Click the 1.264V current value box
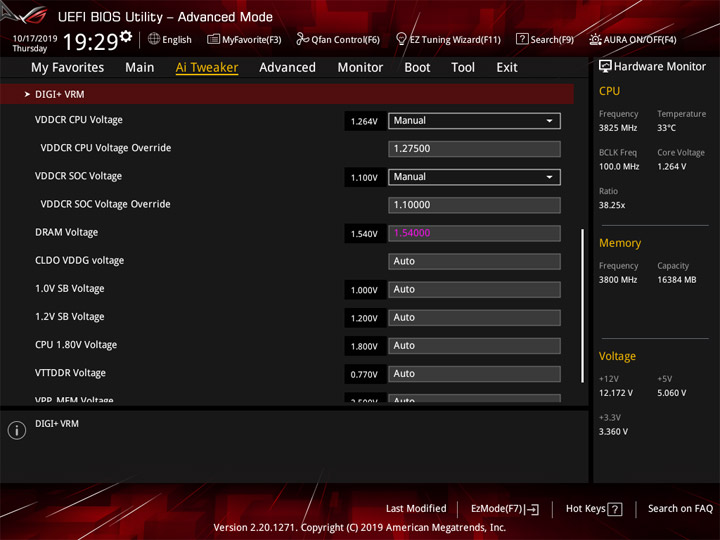 [365, 121]
